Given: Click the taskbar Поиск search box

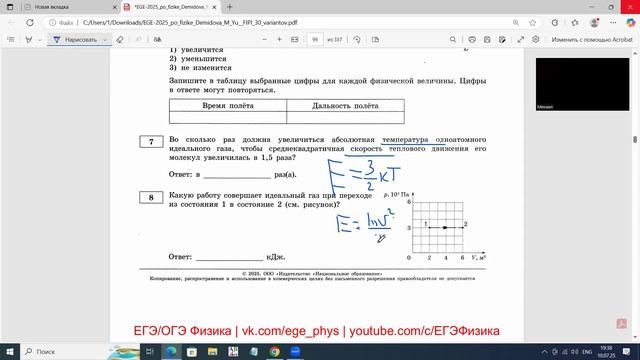Looking at the screenshot, I should [x=80, y=351].
